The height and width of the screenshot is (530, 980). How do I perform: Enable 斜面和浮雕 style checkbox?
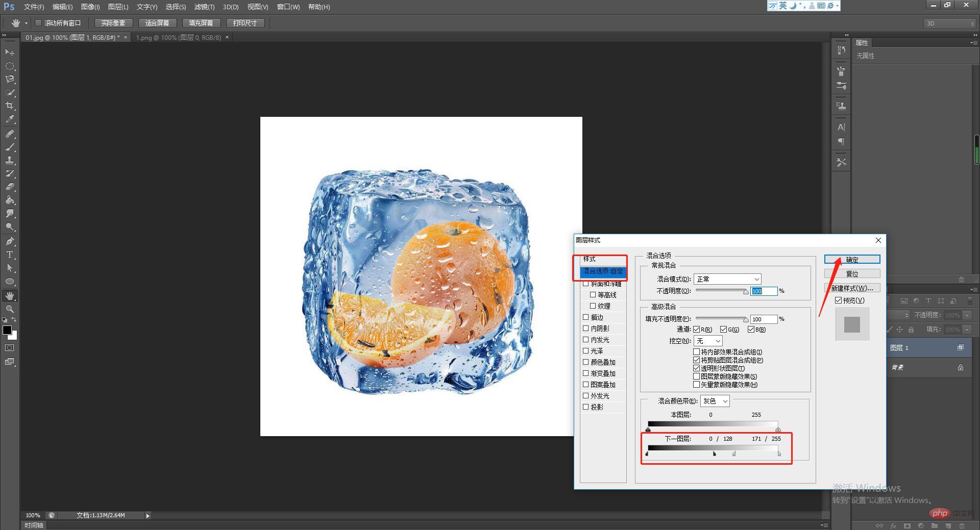tap(586, 284)
